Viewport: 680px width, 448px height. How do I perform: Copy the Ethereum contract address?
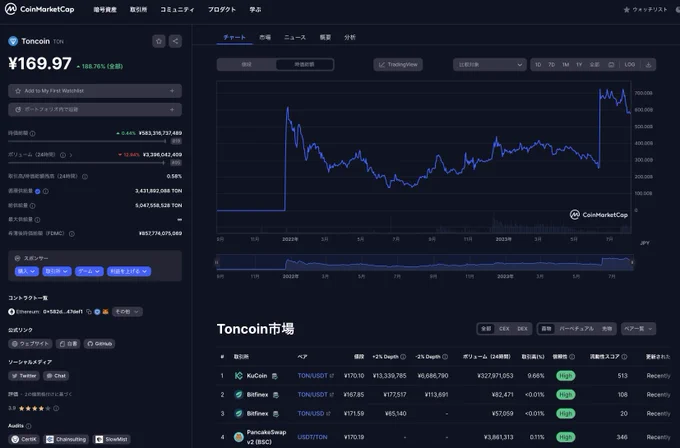[89, 312]
